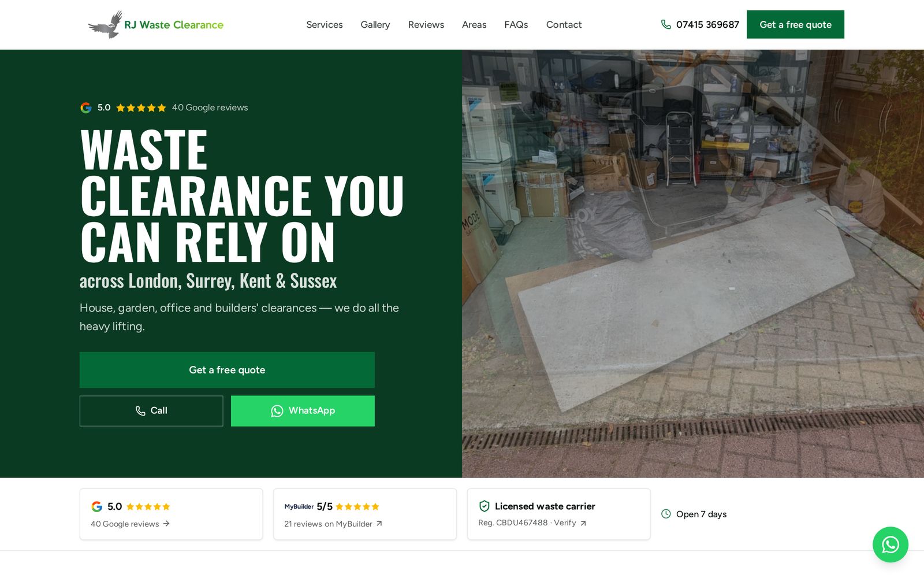This screenshot has width=924, height=578.
Task: Click the MyBuilder logo in the 5/5 card
Action: click(299, 507)
